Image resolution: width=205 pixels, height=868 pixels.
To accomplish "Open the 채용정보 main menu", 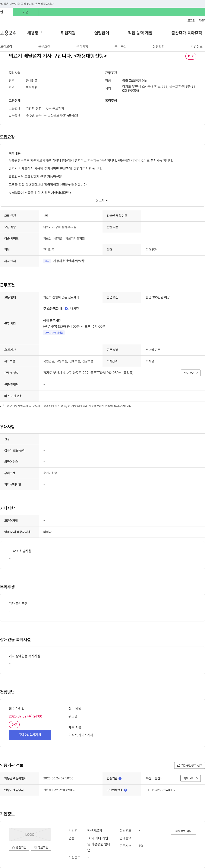I will [x=34, y=33].
